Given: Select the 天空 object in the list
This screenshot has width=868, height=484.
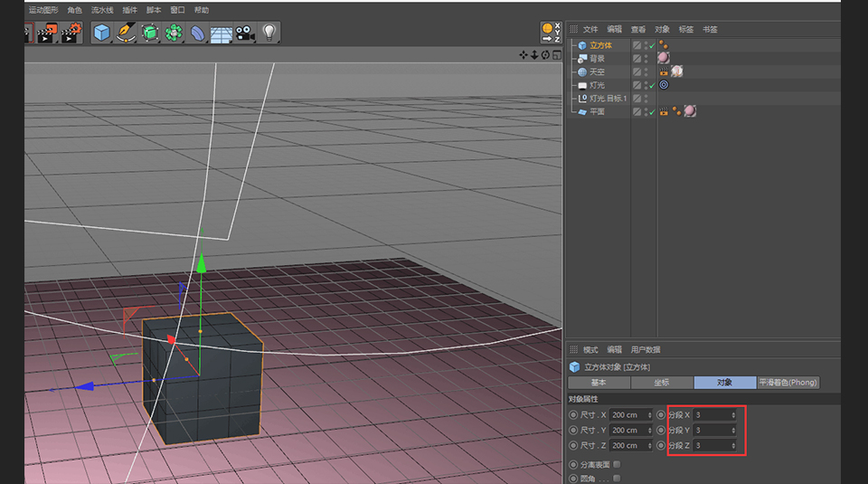Looking at the screenshot, I should point(597,71).
